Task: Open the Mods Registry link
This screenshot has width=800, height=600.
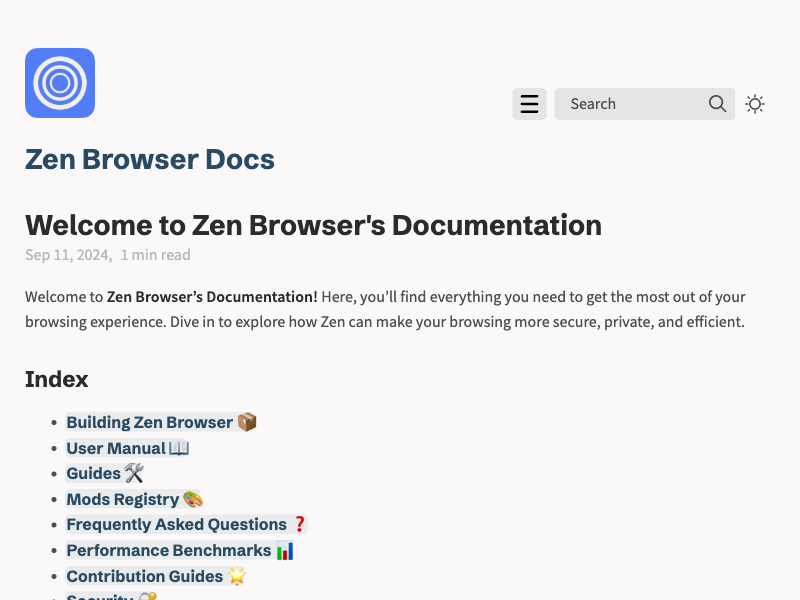Action: coord(135,499)
